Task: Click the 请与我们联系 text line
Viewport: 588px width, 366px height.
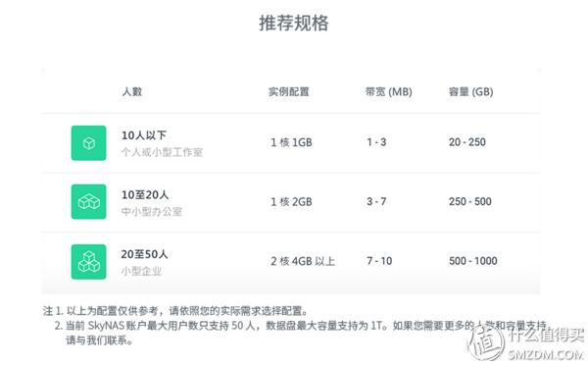Action: click(x=99, y=340)
